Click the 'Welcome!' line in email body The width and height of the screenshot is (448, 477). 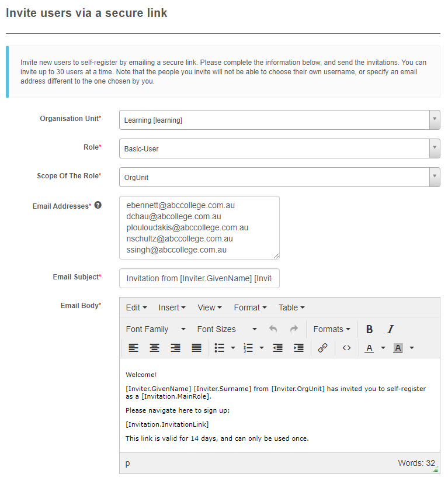pos(141,375)
